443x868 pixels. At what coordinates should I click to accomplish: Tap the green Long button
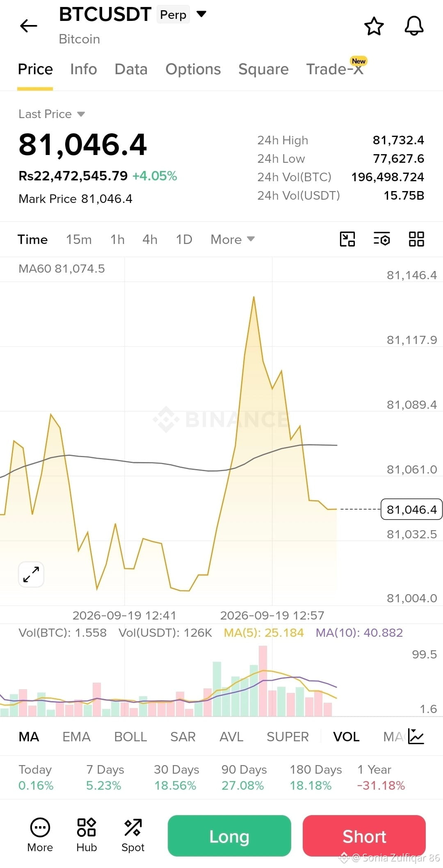229,836
